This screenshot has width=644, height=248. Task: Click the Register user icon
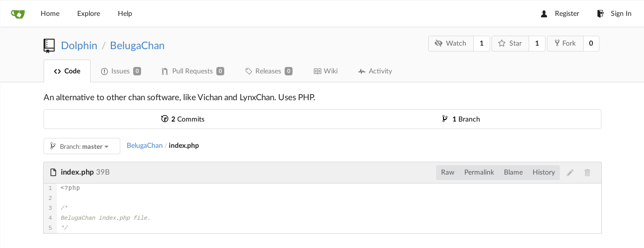(x=544, y=14)
